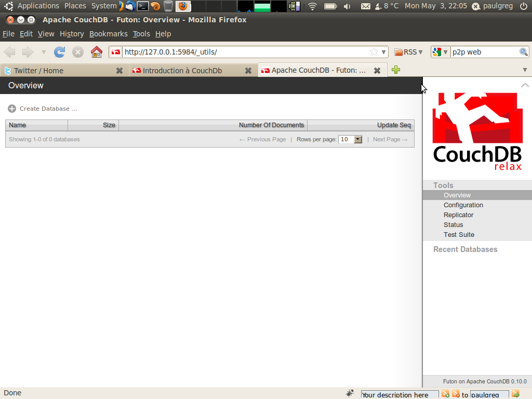Click the search magnifier icon
The height and width of the screenshot is (399, 532).
coord(524,52)
